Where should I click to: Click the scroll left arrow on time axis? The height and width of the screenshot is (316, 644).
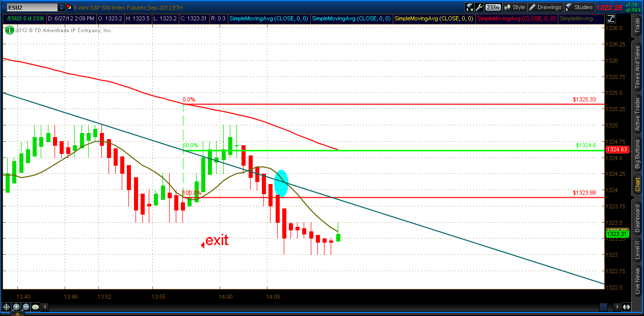[45, 307]
